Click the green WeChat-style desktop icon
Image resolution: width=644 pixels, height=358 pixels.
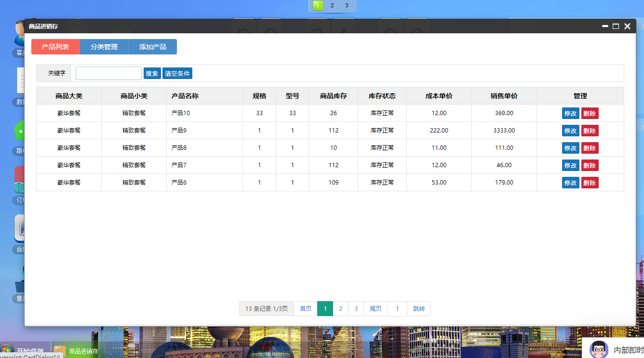(19, 131)
